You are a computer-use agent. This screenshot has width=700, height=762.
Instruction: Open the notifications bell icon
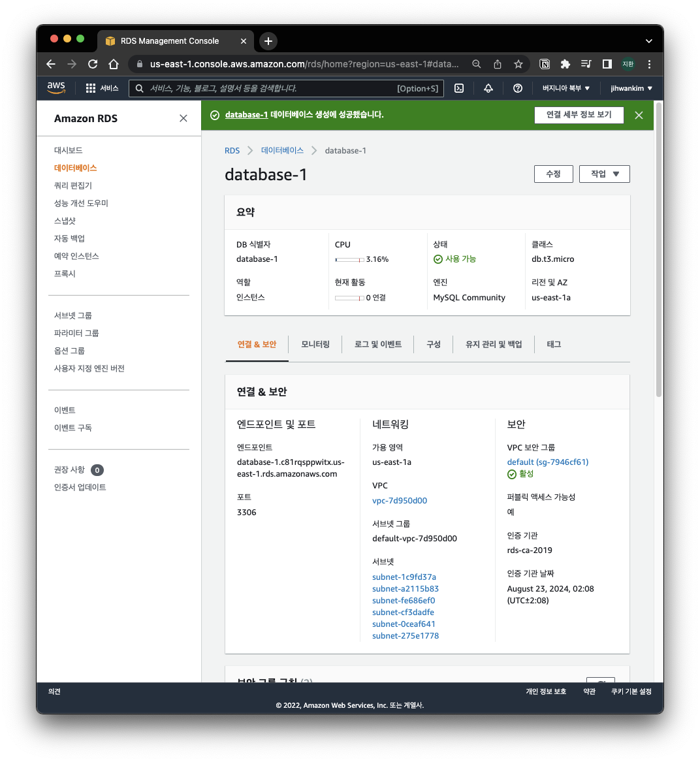coord(488,88)
